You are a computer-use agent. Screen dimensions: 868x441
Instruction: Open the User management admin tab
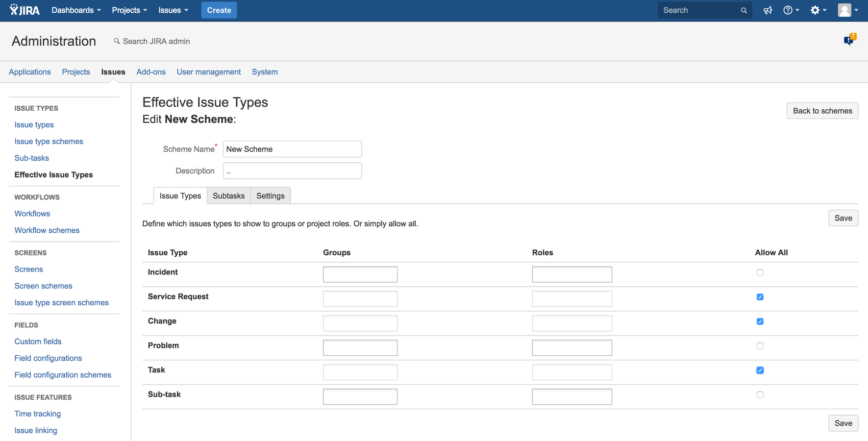coord(209,72)
